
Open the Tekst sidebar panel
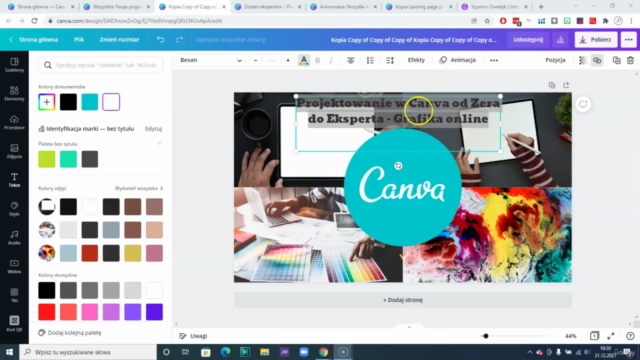tap(14, 180)
